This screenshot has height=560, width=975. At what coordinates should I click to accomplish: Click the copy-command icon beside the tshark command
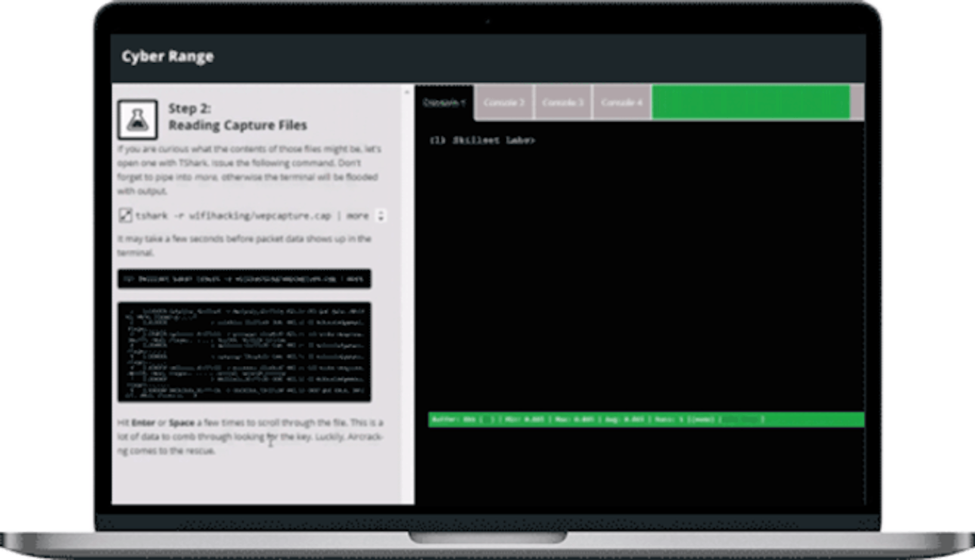(x=125, y=215)
